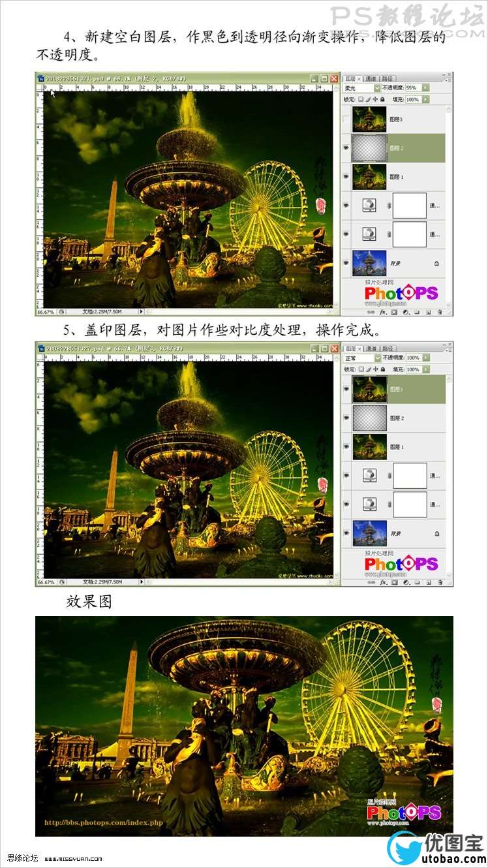The height and width of the screenshot is (868, 488).
Task: Lock position icon in step 5 panel
Action: 375,369
